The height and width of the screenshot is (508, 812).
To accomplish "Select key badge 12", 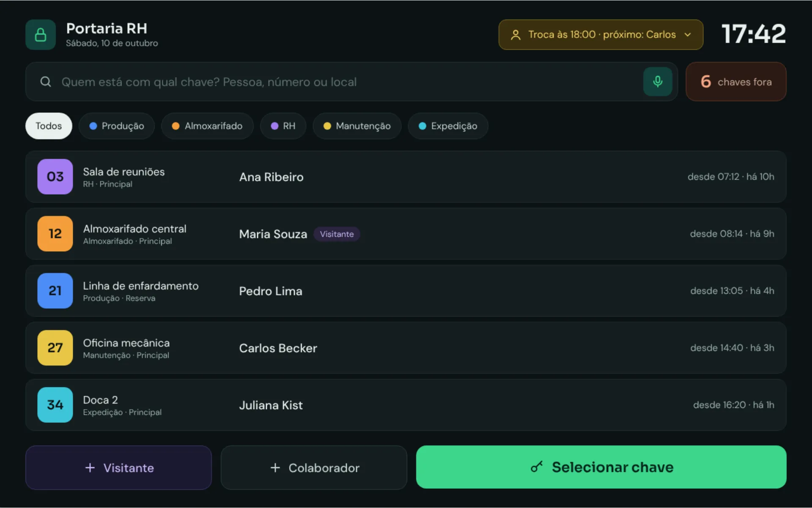I will pyautogui.click(x=55, y=234).
